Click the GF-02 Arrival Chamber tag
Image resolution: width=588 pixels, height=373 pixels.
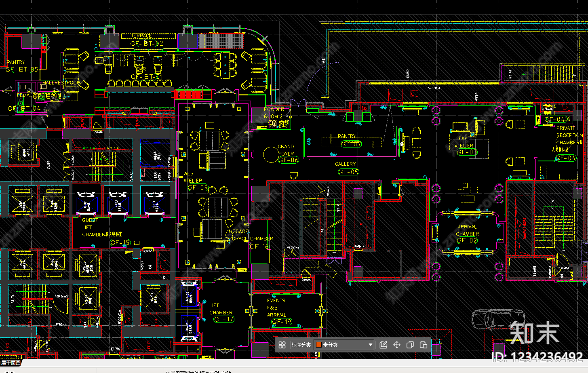pos(467,240)
